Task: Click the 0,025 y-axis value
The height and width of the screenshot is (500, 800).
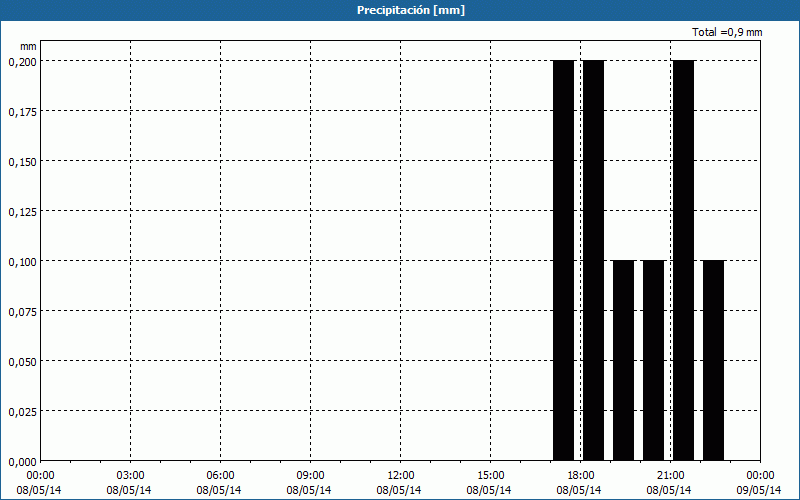Action: click(22, 412)
